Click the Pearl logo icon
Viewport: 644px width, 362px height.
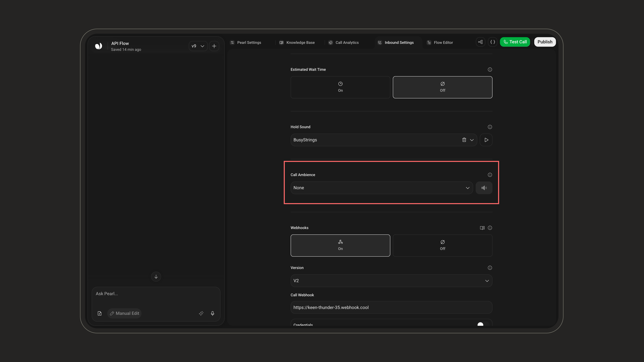point(98,46)
